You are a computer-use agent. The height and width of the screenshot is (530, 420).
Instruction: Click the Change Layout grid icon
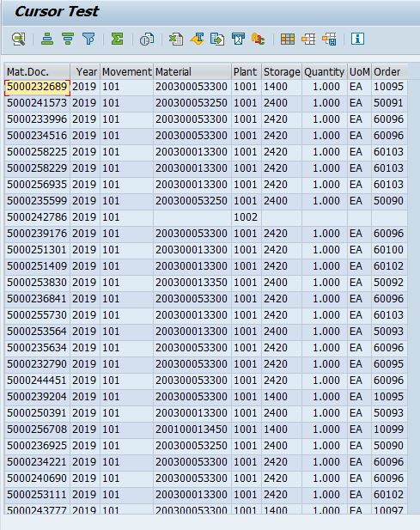(x=288, y=39)
